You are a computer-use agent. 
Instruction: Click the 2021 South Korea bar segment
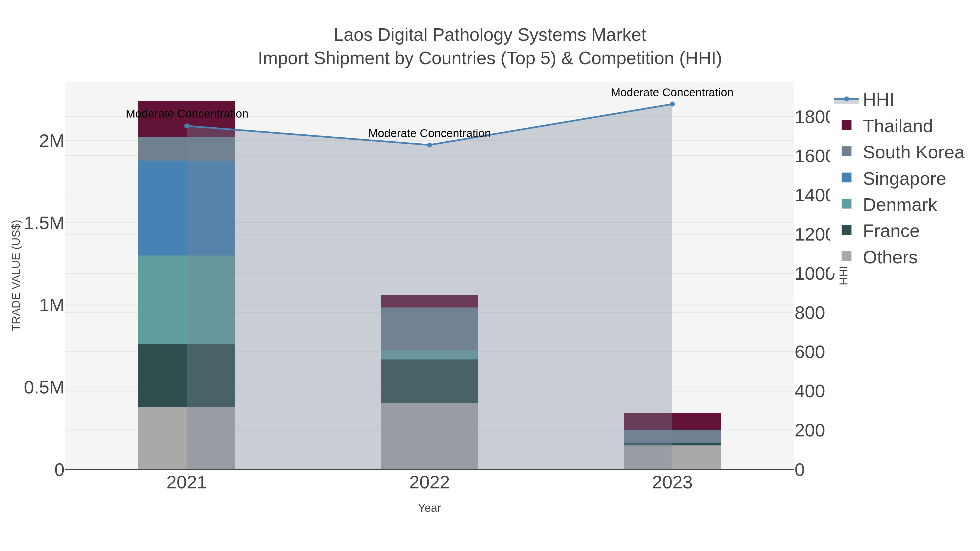[x=186, y=149]
